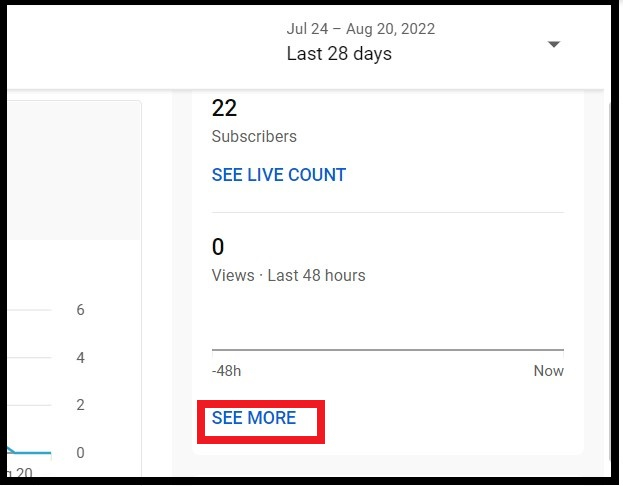Click the divider line below SEE LIVE COUNT
This screenshot has width=623, height=486.
pos(388,212)
